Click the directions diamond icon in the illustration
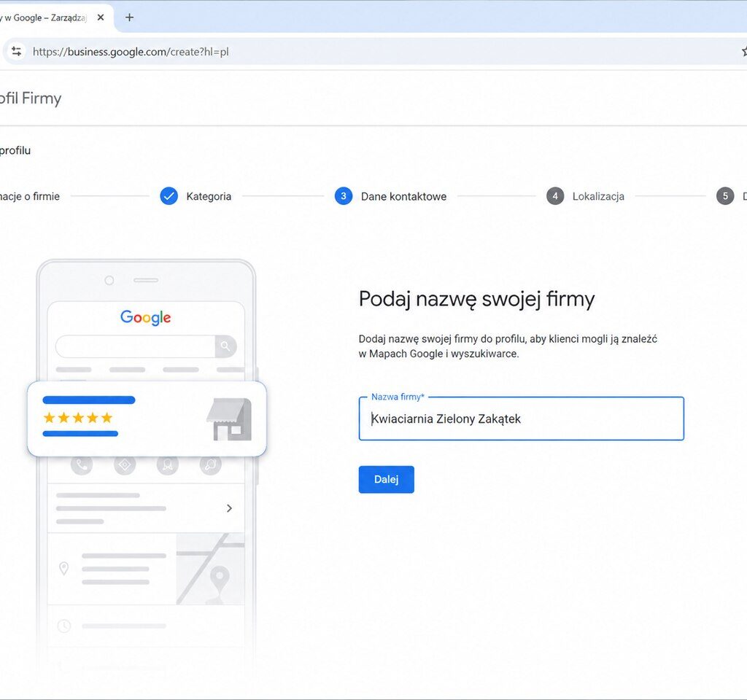747x700 pixels. pos(125,464)
